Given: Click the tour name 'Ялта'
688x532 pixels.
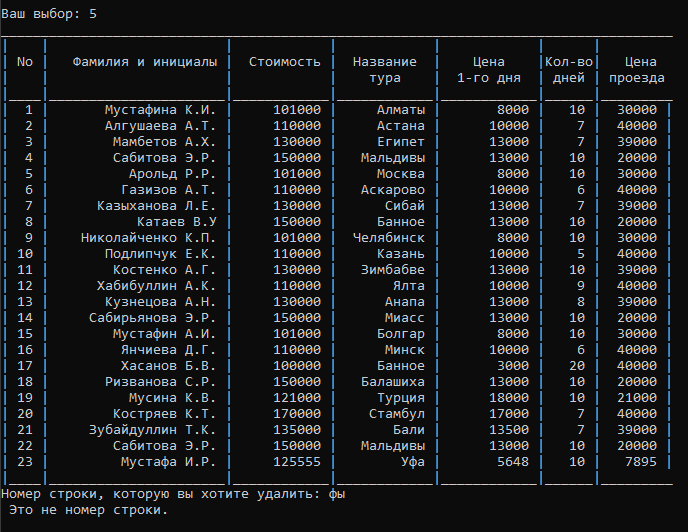Looking at the screenshot, I should click(408, 286).
